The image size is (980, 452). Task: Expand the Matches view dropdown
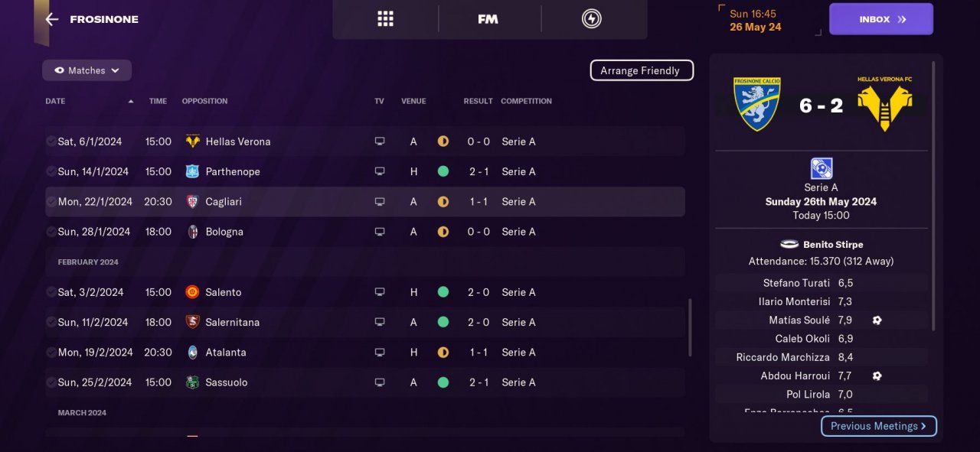(x=87, y=70)
